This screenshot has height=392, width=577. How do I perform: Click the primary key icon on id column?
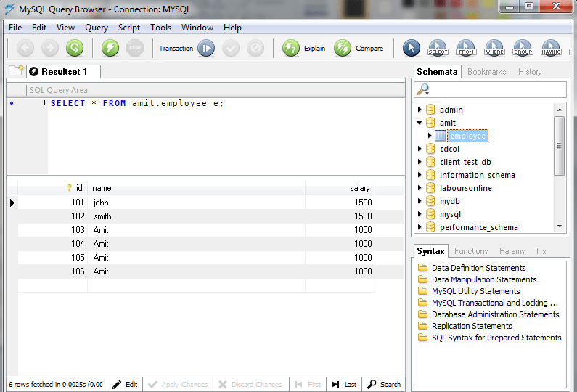coord(69,188)
